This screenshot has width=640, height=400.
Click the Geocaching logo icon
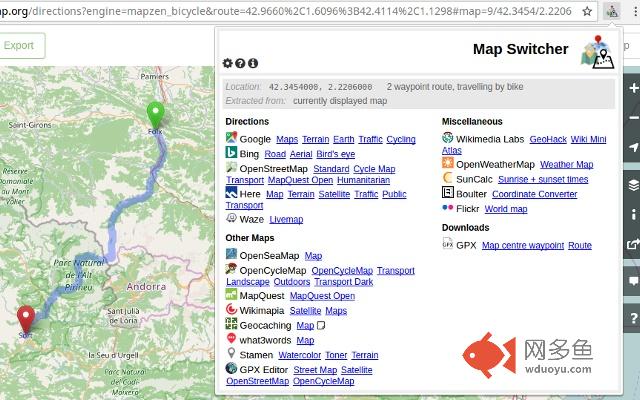[x=231, y=324]
